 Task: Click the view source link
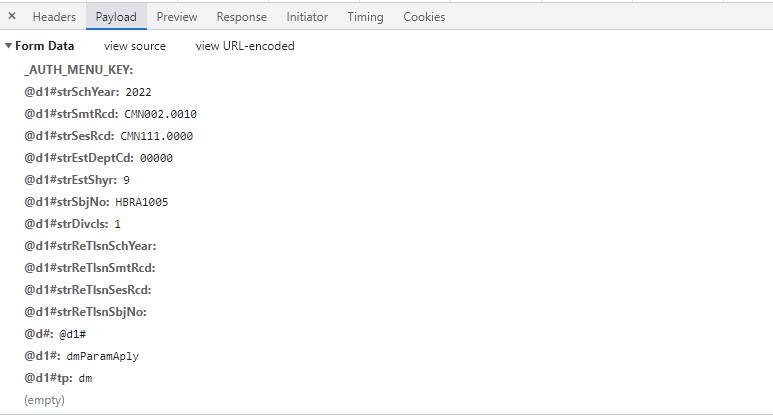click(x=135, y=46)
